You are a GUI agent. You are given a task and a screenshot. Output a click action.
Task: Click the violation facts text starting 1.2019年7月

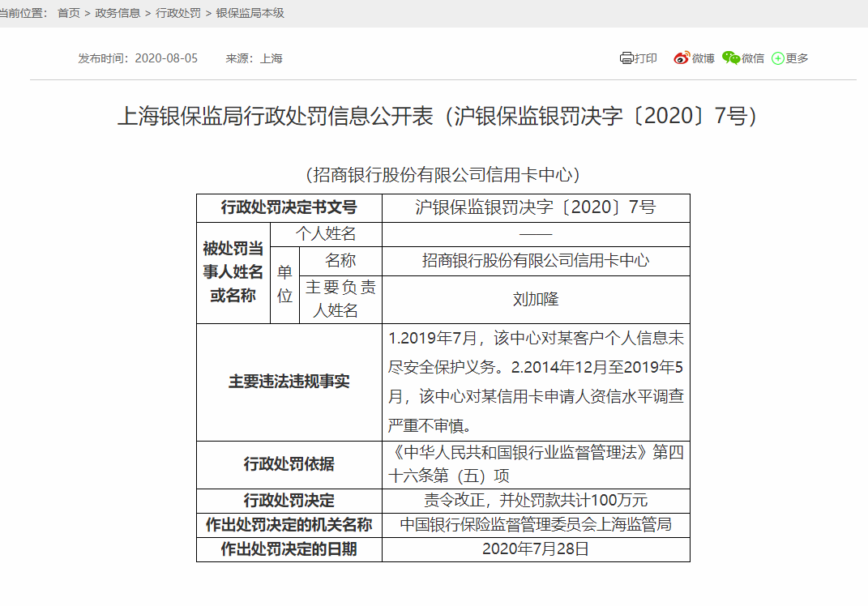pos(536,382)
